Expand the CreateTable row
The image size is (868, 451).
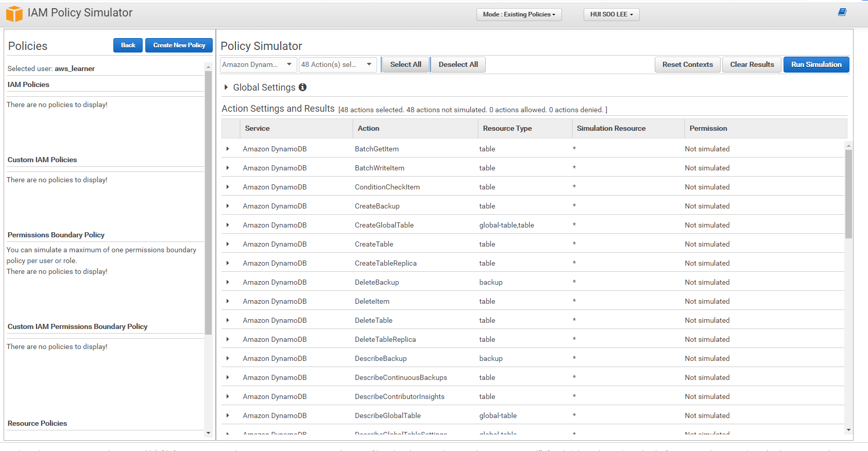click(228, 244)
